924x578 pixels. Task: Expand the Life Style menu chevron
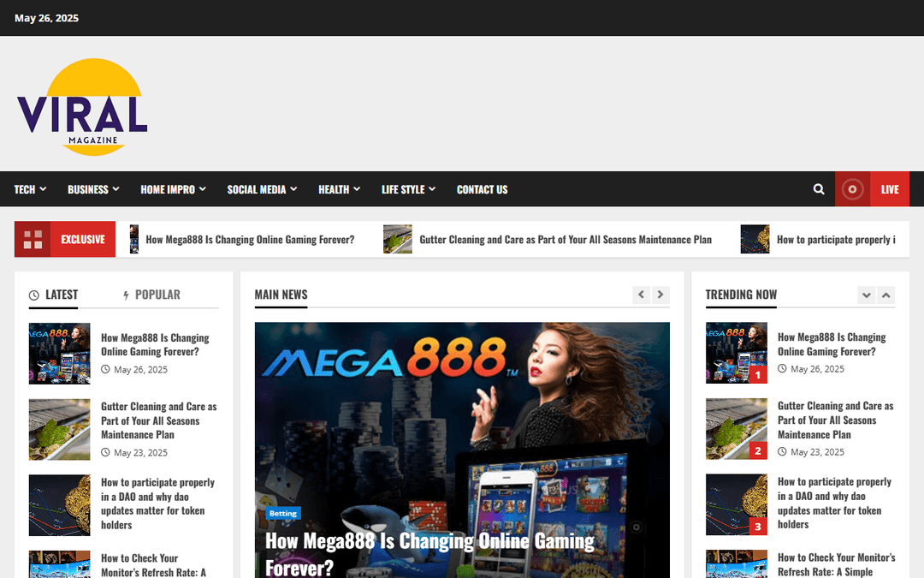(432, 188)
